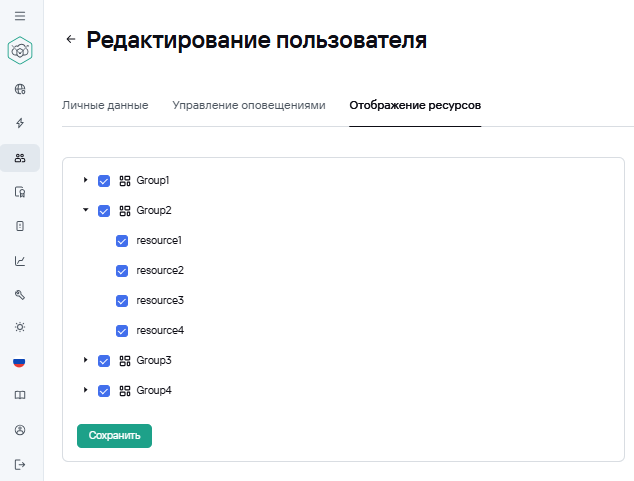Expand the Group4 tree node
634x481 pixels.
[x=85, y=390]
